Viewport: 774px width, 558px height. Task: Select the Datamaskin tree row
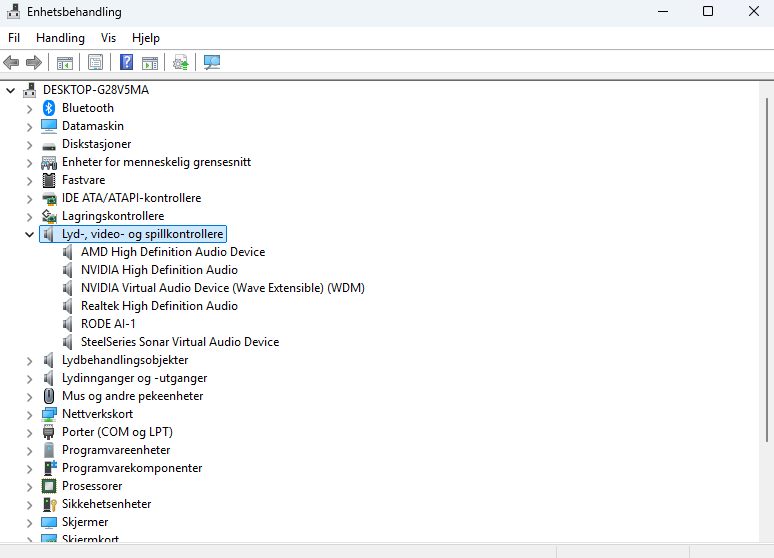[x=93, y=126]
